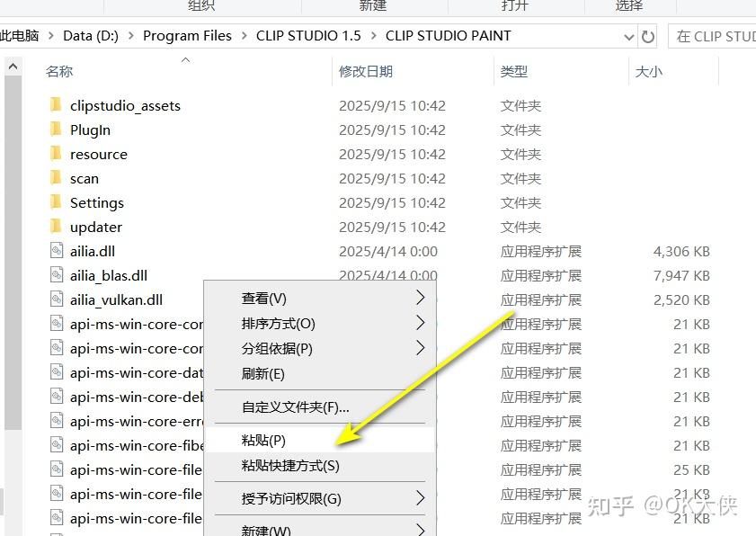The image size is (756, 536).
Task: Select the ailia_blas.dll file icon
Action: [57, 274]
